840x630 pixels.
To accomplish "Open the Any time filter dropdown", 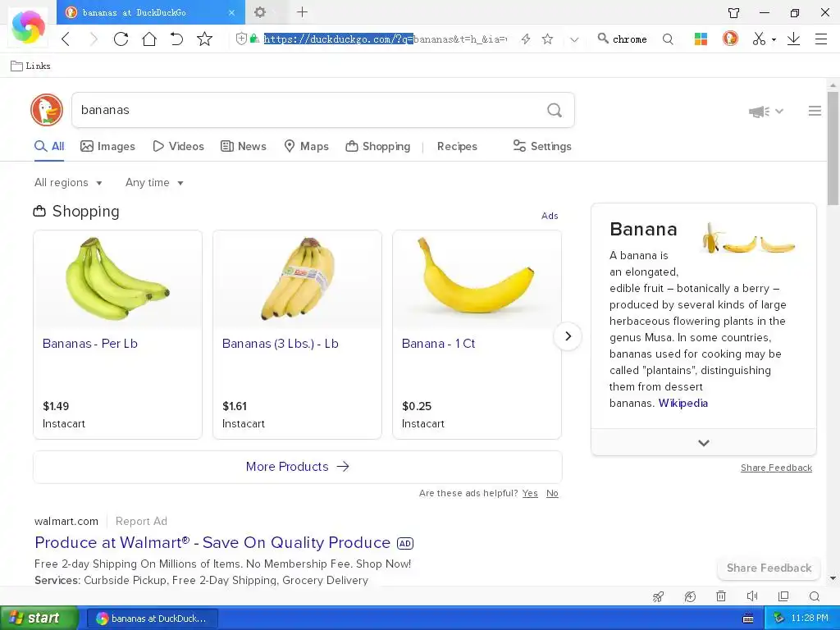I will tap(154, 183).
